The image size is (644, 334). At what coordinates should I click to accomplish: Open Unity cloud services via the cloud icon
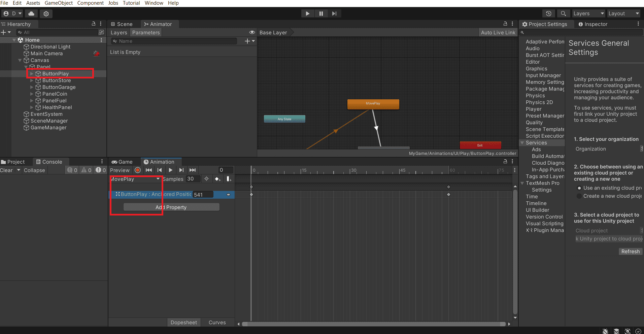pyautogui.click(x=31, y=13)
